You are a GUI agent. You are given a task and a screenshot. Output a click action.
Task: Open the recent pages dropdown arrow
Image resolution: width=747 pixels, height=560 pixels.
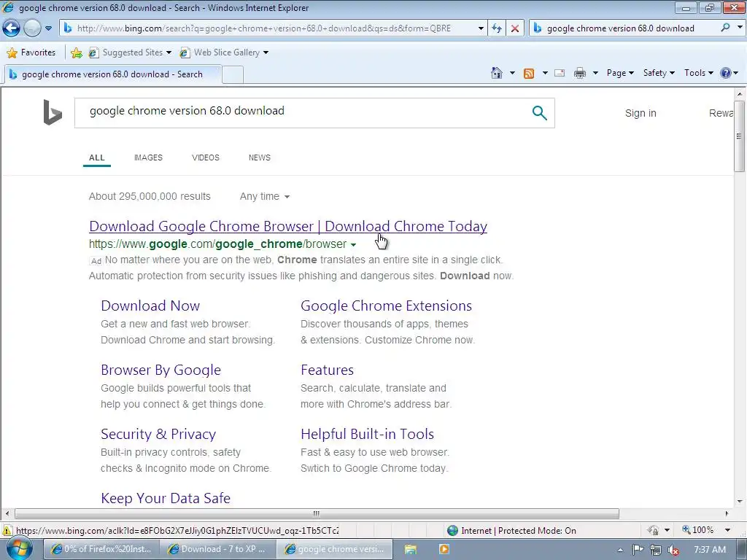[49, 28]
